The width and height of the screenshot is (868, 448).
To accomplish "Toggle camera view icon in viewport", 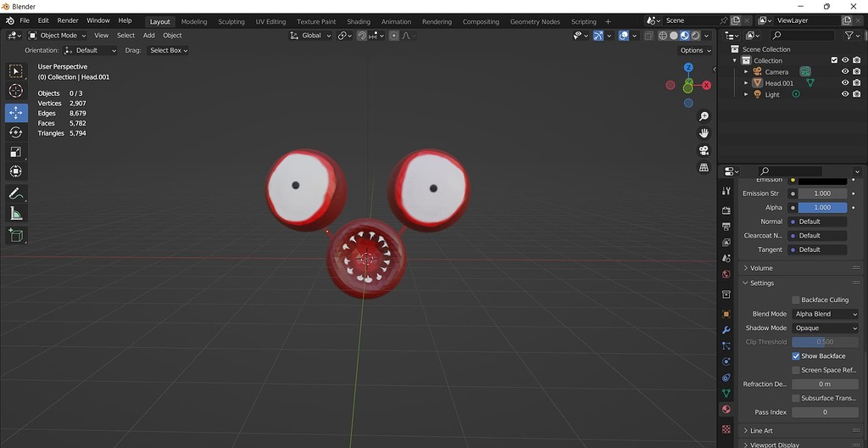I will tap(704, 150).
